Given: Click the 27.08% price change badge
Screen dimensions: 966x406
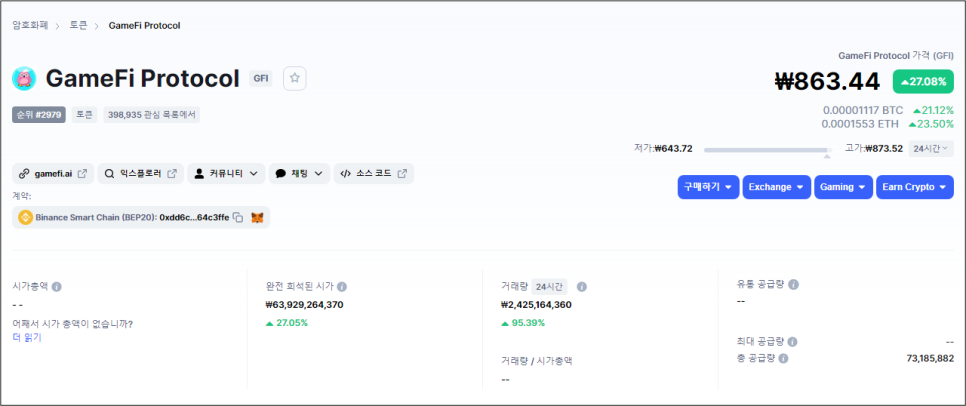Looking at the screenshot, I should coord(923,81).
